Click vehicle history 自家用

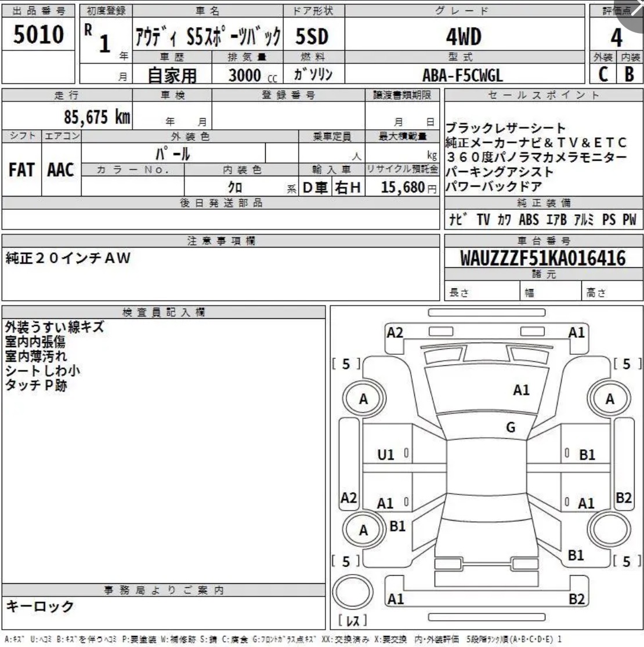(172, 75)
